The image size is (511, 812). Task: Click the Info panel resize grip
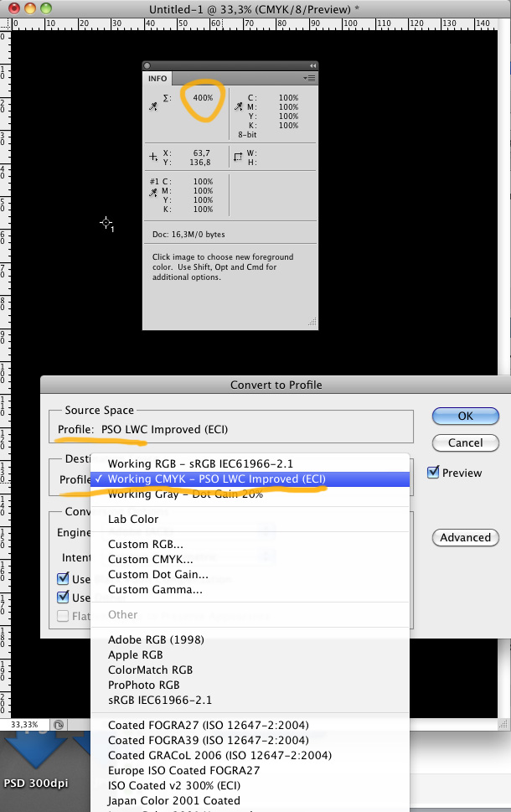[x=312, y=322]
